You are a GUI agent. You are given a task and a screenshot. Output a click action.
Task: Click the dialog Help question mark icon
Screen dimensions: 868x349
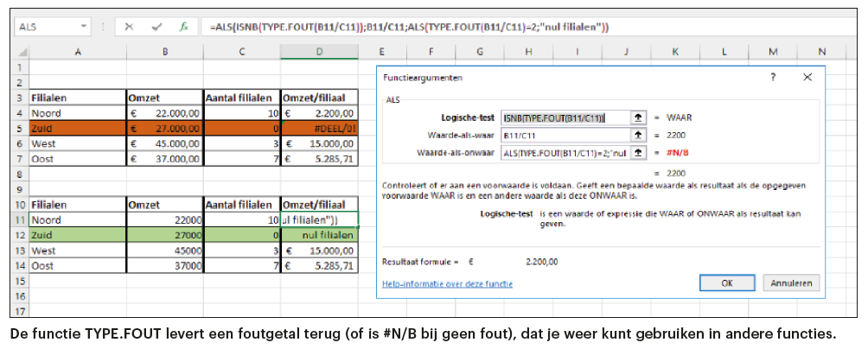click(x=772, y=77)
